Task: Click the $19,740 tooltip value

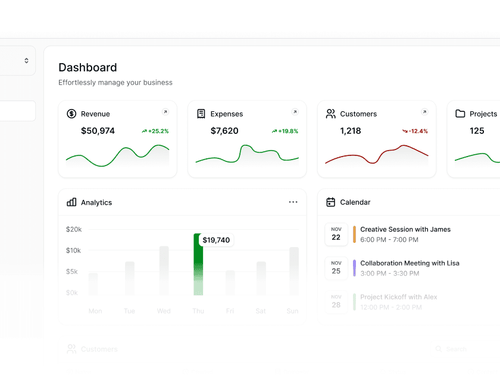Action: pos(216,240)
